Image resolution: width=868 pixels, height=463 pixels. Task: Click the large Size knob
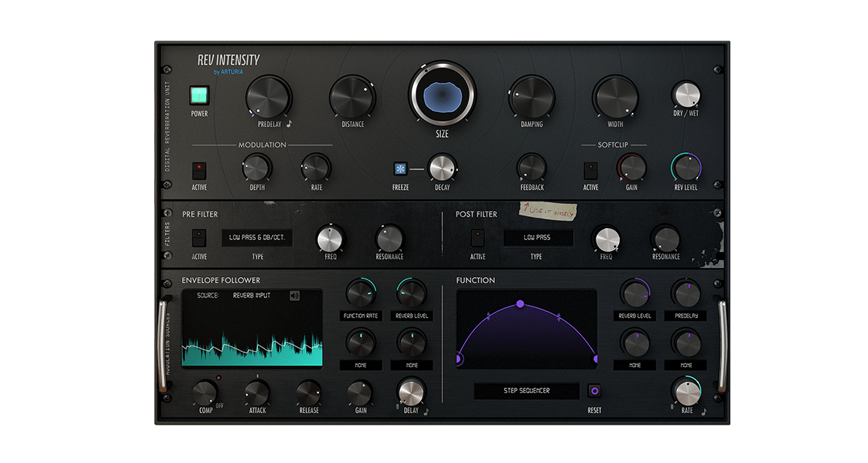coord(442,94)
